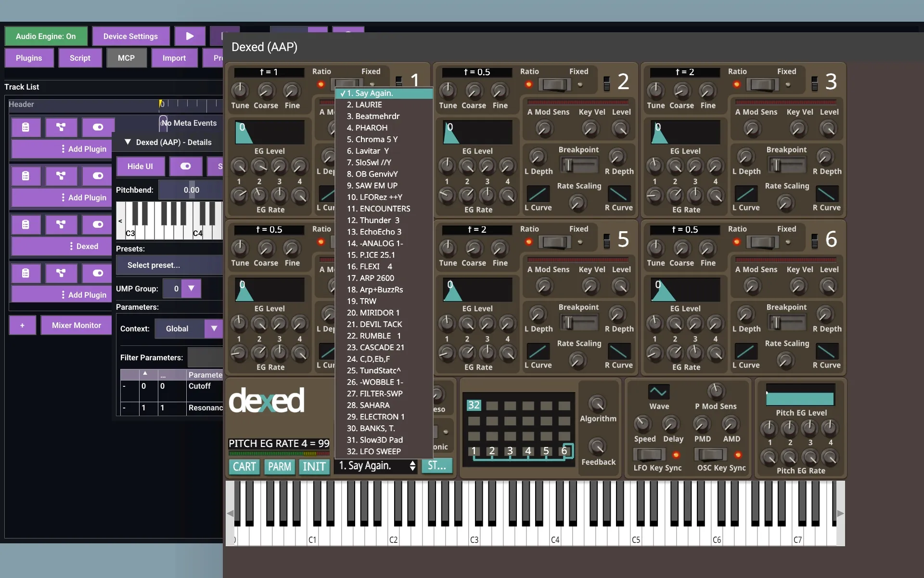
Task: Choose 28. SAHARA from the preset list
Action: [368, 405]
